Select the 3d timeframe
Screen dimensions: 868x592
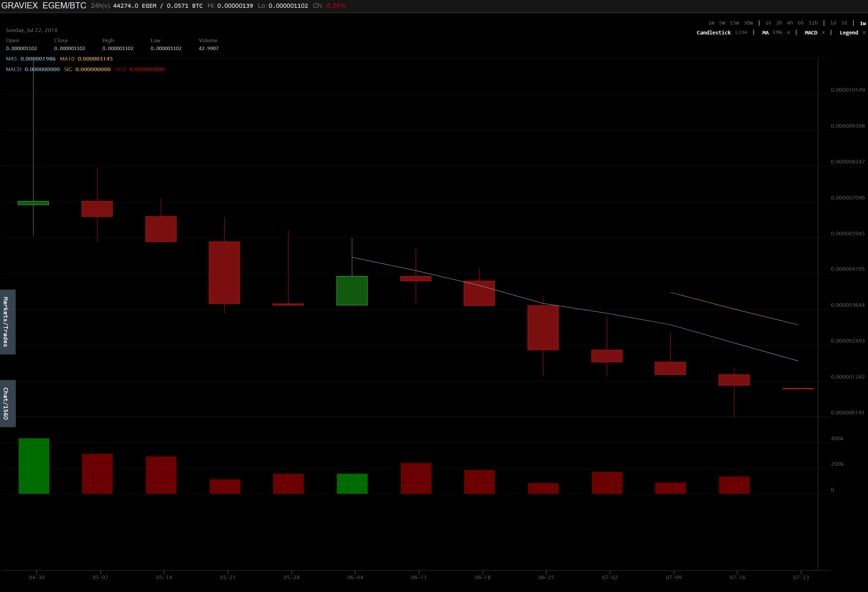(844, 23)
